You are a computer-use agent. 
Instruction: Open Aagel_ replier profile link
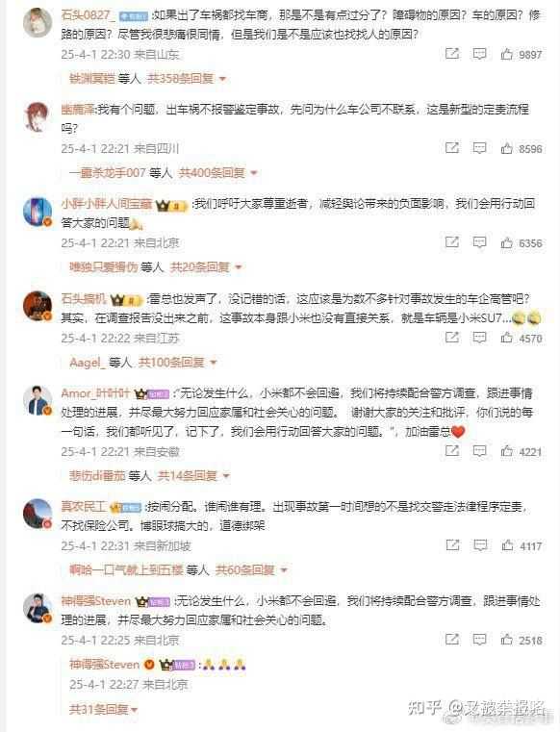pos(88,362)
